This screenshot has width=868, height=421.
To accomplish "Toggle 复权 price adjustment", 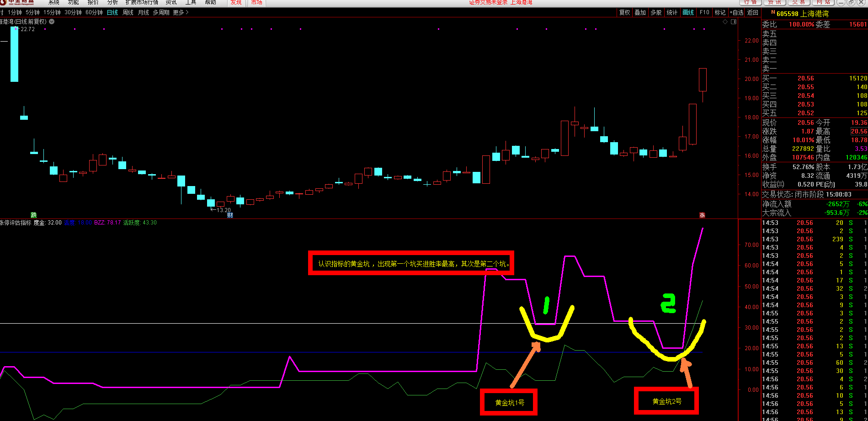I will pyautogui.click(x=625, y=13).
